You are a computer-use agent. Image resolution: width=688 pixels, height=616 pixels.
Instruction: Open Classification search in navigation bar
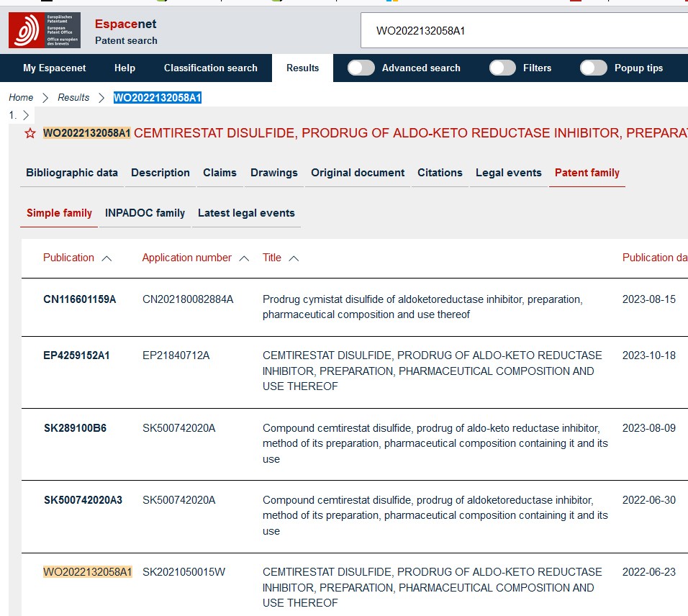coord(210,68)
